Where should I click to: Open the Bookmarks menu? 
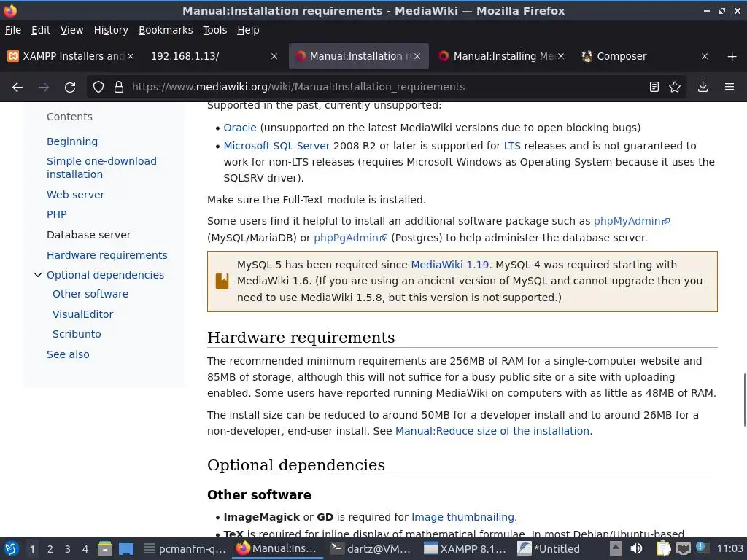[x=166, y=30]
